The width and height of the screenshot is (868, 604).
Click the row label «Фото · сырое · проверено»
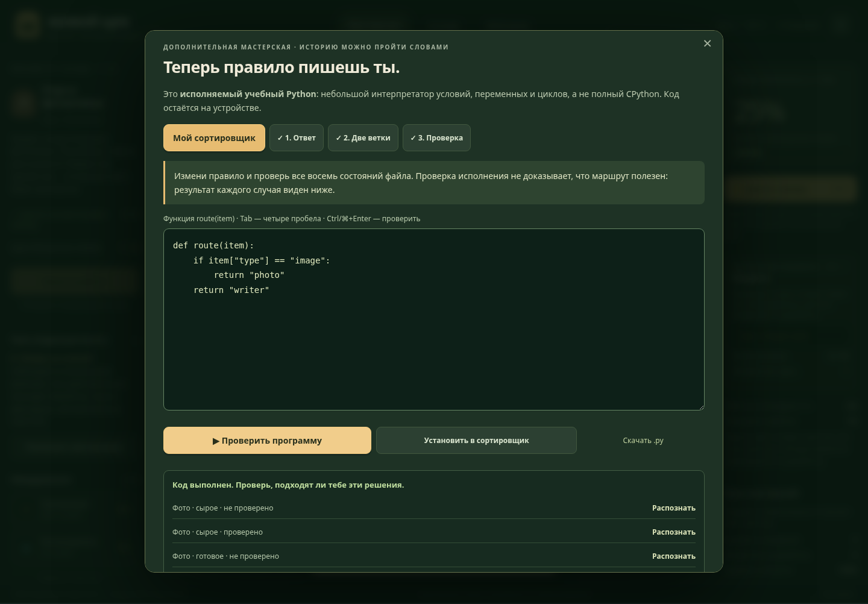tap(218, 532)
